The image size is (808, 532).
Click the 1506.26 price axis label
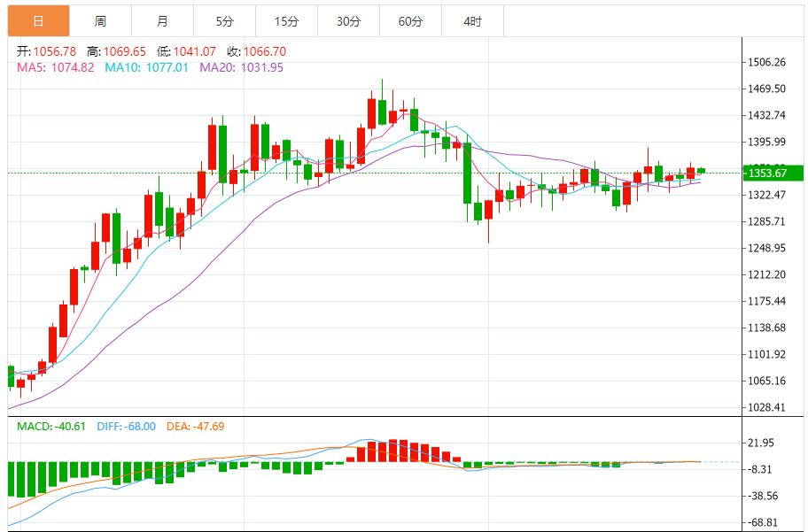pyautogui.click(x=767, y=63)
